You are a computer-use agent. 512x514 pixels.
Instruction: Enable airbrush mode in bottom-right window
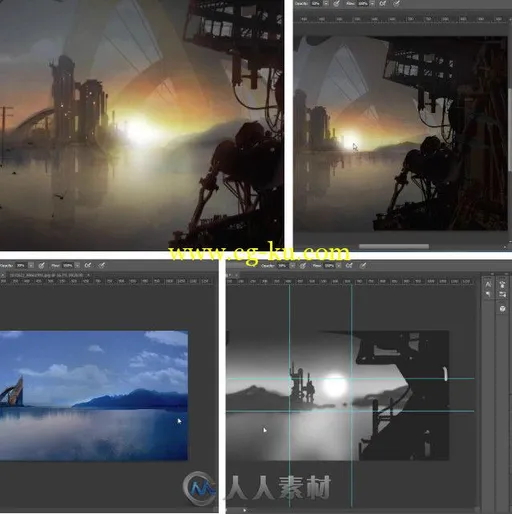349,266
